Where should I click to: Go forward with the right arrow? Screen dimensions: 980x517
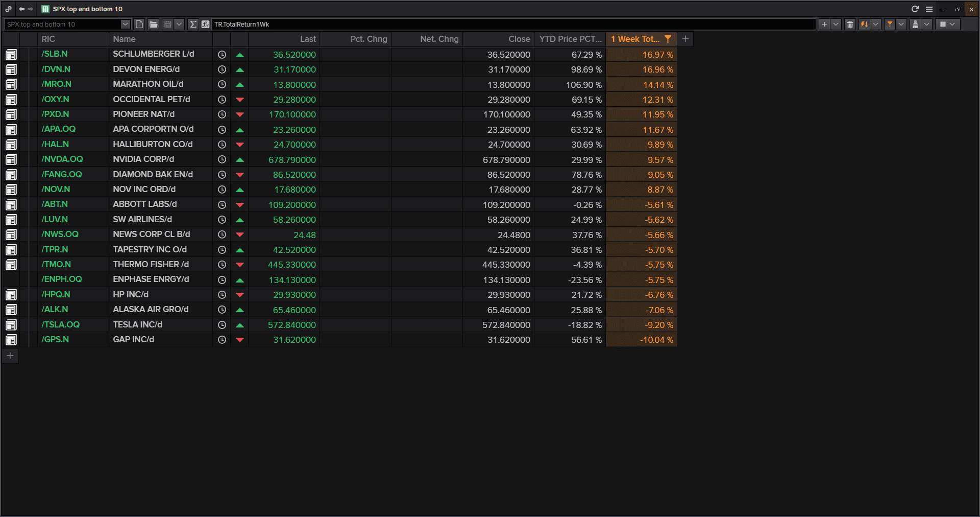click(30, 9)
